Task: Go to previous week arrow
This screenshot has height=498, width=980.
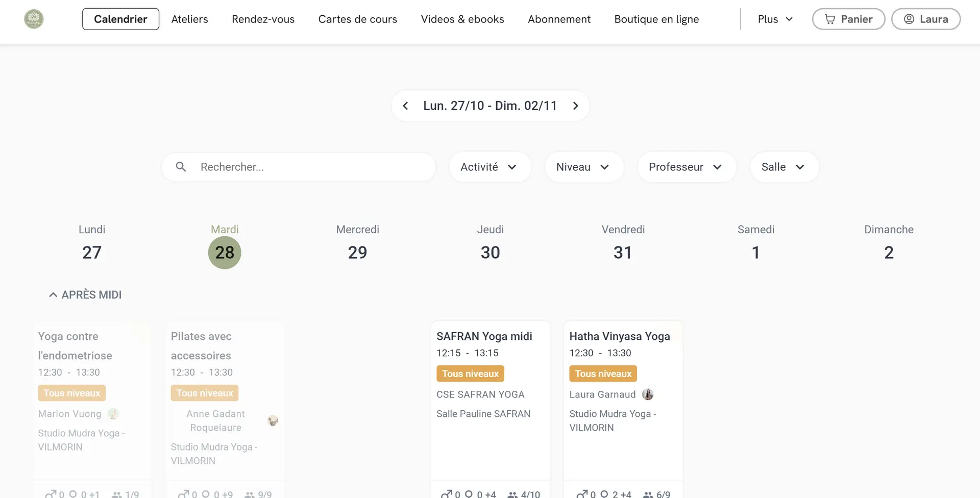Action: tap(405, 106)
